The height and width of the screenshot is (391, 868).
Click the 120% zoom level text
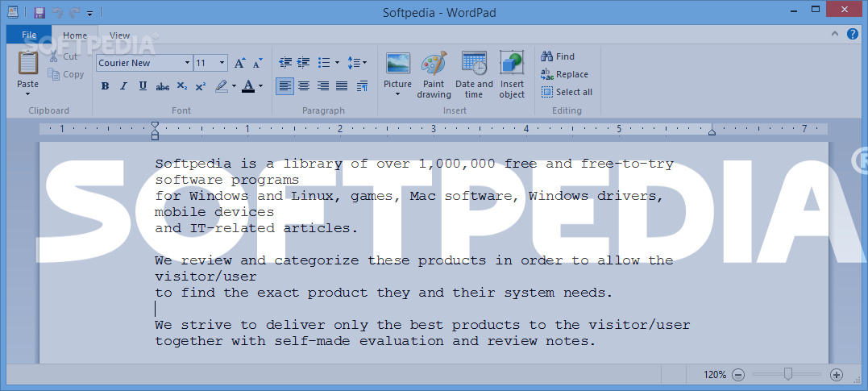715,375
